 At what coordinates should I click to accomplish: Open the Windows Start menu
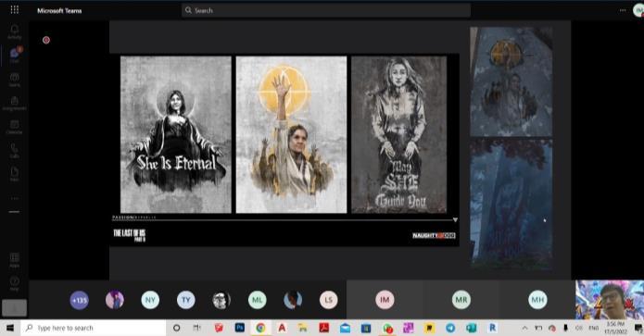click(10, 328)
